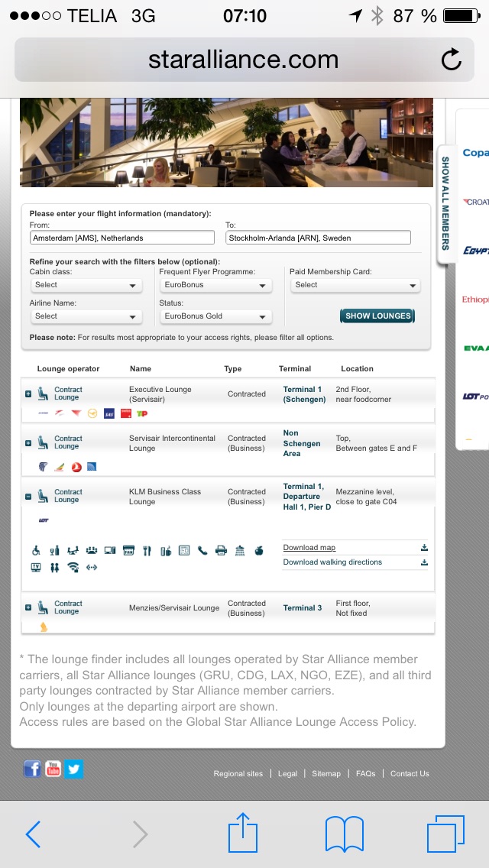Collapse the KLM Business Class Lounge row
Screen dimensions: 489x868
(x=28, y=497)
